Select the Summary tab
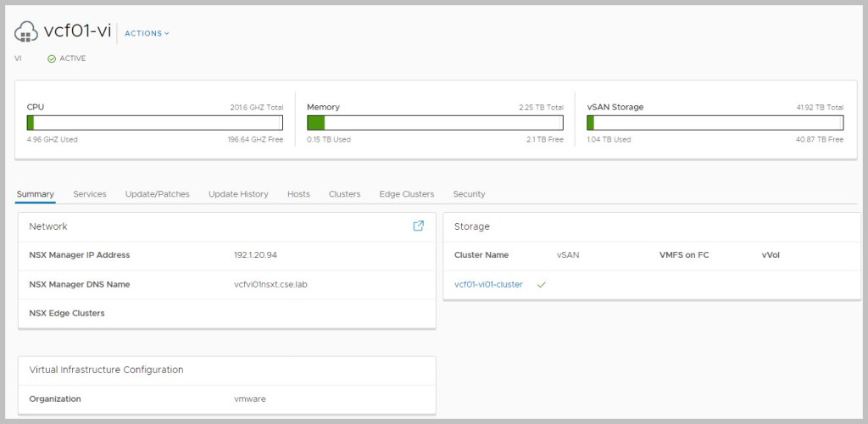This screenshot has width=868, height=424. pyautogui.click(x=36, y=194)
